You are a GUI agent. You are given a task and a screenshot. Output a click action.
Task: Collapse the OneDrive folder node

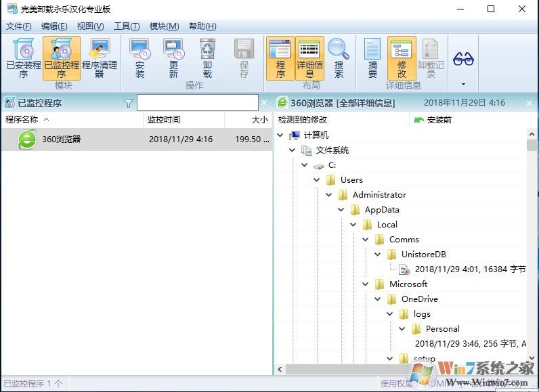tap(377, 299)
